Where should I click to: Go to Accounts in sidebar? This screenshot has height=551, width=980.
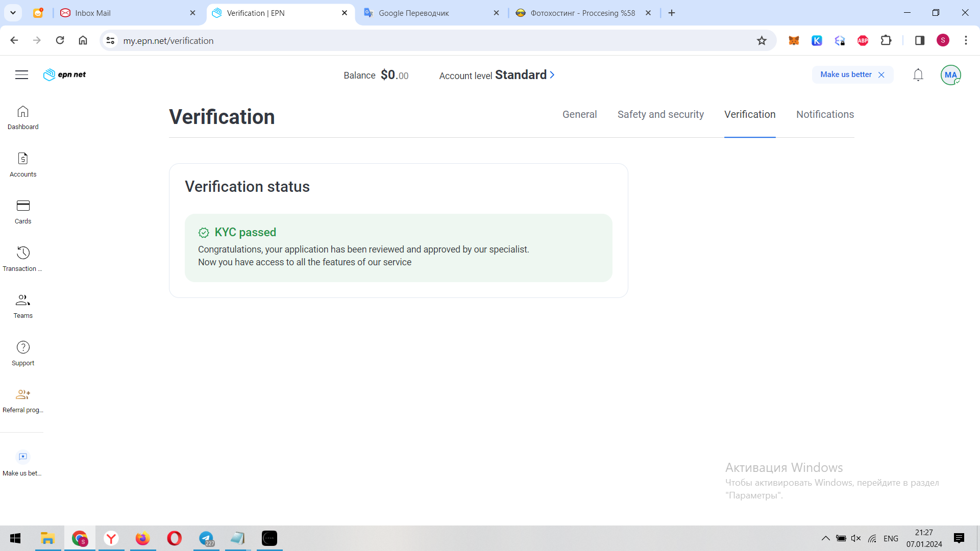click(23, 164)
